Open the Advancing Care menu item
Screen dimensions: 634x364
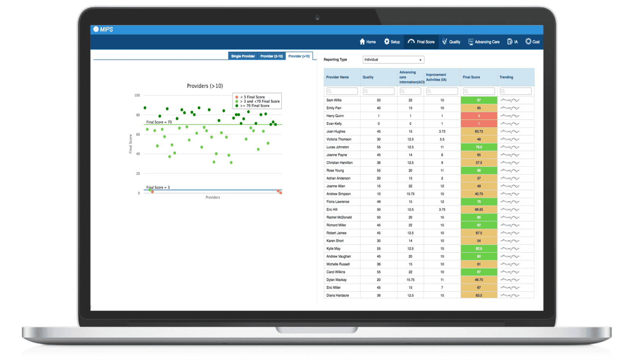coord(484,42)
